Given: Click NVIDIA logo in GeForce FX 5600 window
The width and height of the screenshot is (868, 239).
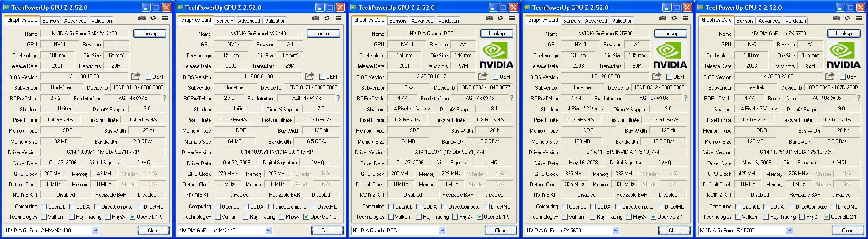Looking at the screenshot, I should [x=670, y=55].
